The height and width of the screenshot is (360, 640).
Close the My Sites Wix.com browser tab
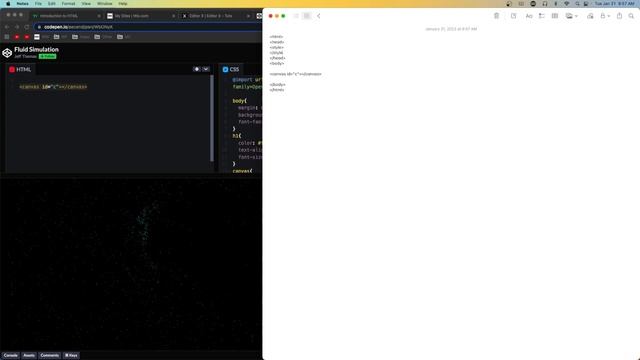click(x=173, y=16)
